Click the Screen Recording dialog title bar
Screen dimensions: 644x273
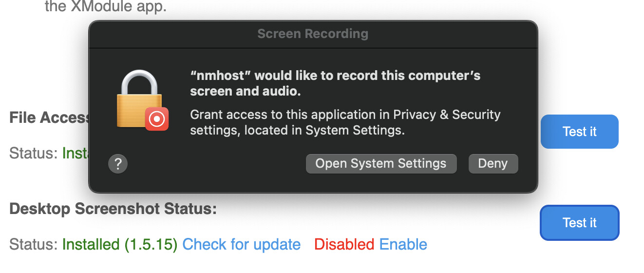[313, 34]
